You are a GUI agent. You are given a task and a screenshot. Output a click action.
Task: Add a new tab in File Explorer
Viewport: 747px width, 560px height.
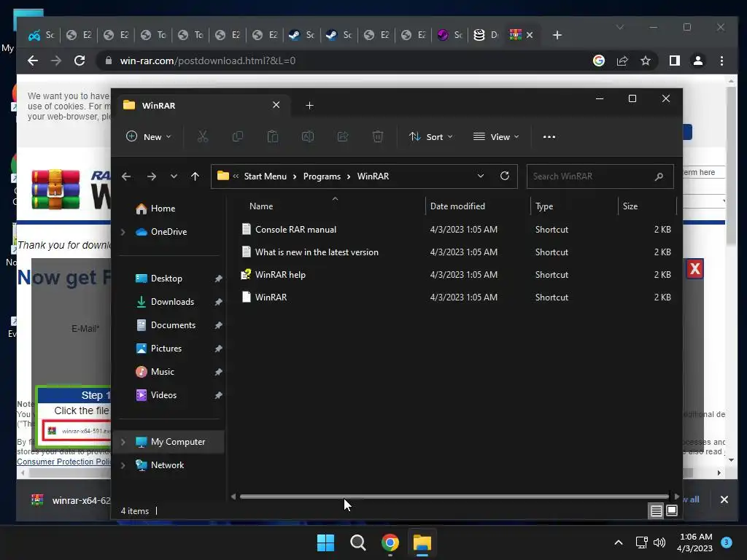[309, 105]
